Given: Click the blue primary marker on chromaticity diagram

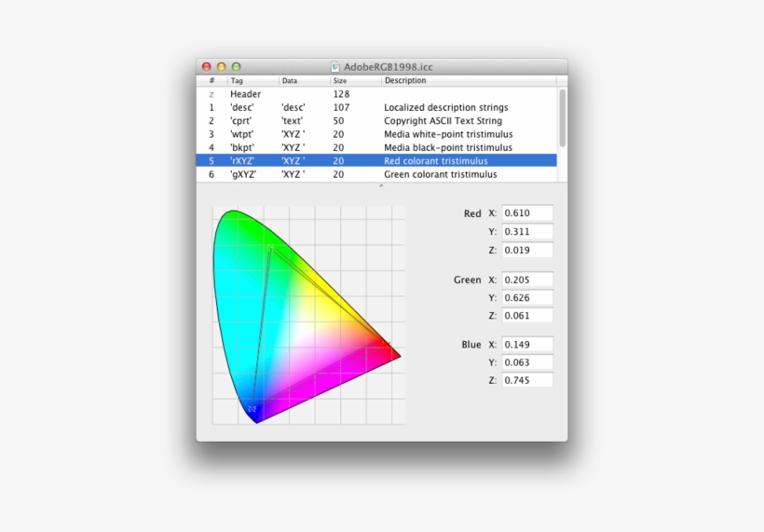Looking at the screenshot, I should pos(252,409).
